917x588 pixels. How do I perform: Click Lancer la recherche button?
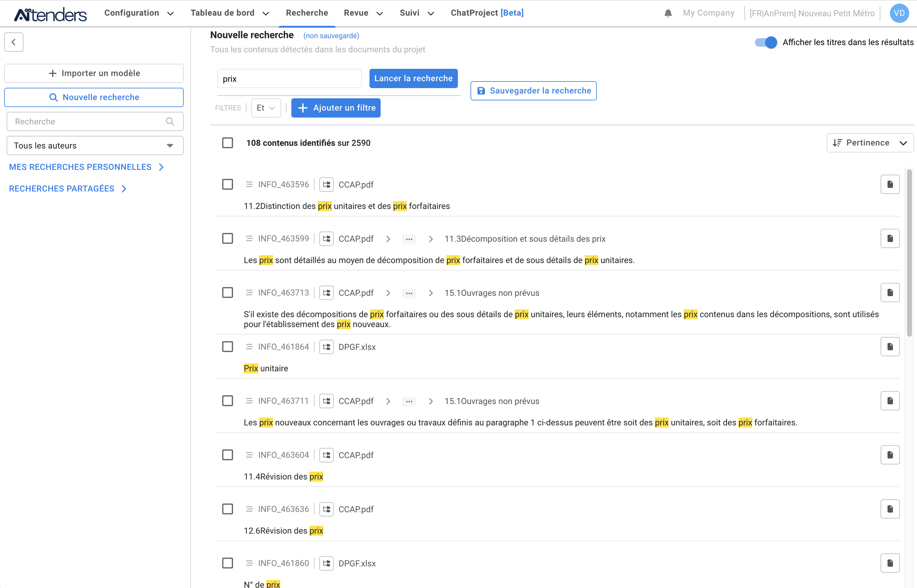(x=413, y=78)
